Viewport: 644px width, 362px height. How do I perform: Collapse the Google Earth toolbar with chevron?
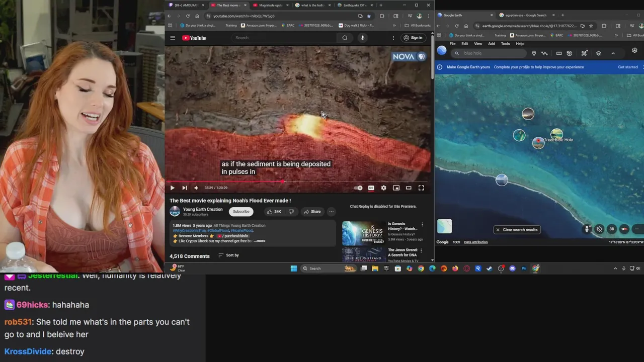[x=613, y=53]
